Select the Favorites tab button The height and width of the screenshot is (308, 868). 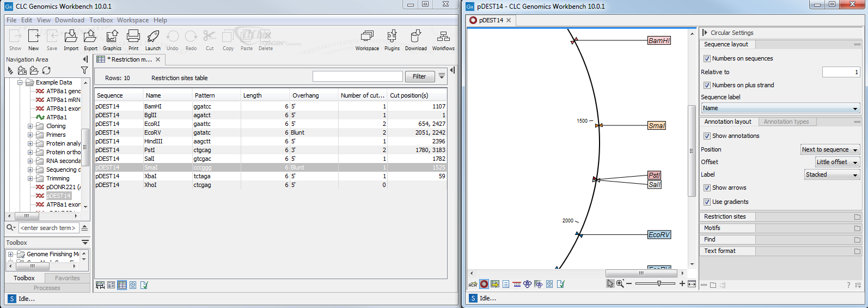(x=67, y=278)
